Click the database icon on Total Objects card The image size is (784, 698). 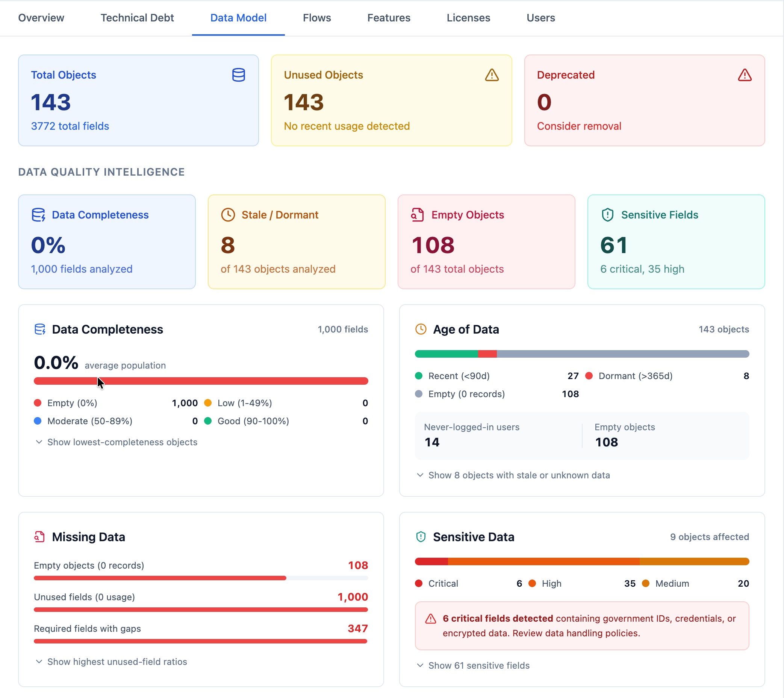tap(239, 75)
